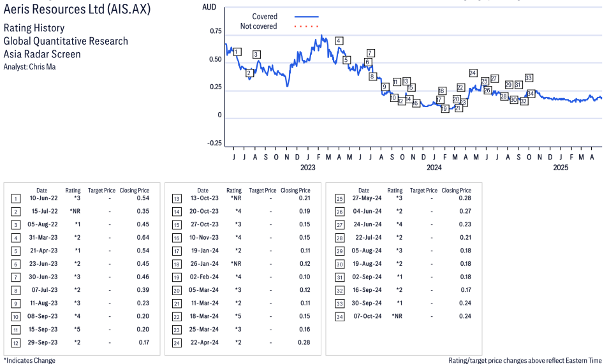Select chart marker 4 near the price peak
The image size is (609, 364).
(339, 41)
